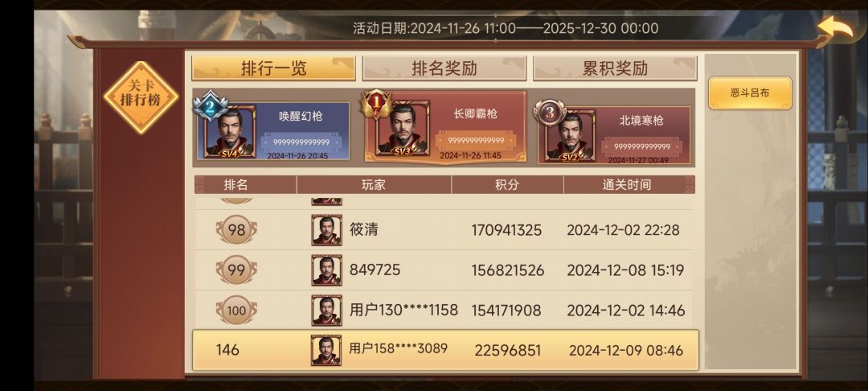Tap the third place 北境寒枪 avatar

(x=570, y=135)
